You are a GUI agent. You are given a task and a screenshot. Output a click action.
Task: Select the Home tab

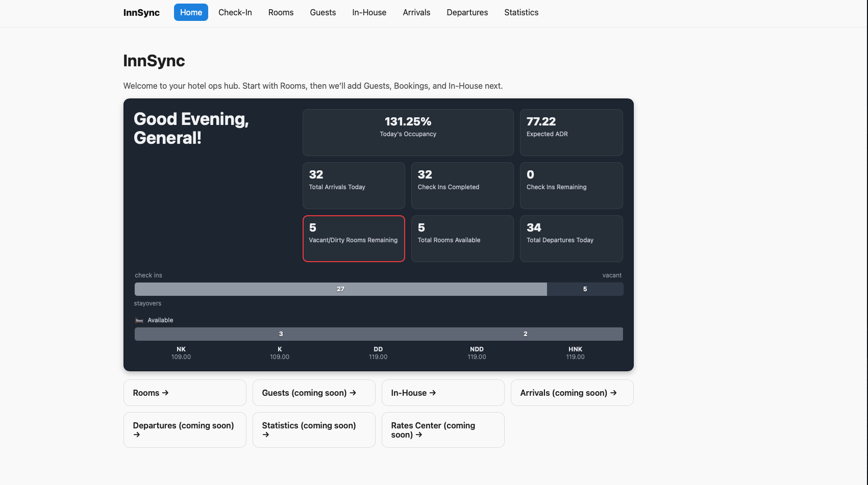[191, 13]
